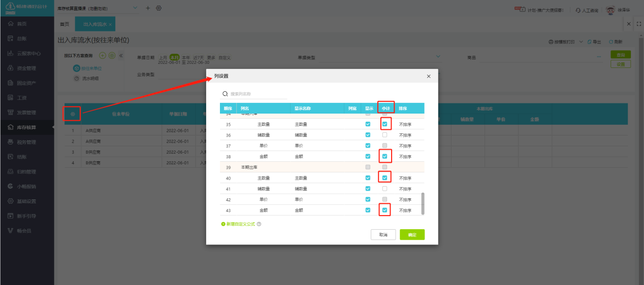644x285 pixels.
Task: Uncheck 小计 checkbox for row 35 主数量
Action: (384, 124)
